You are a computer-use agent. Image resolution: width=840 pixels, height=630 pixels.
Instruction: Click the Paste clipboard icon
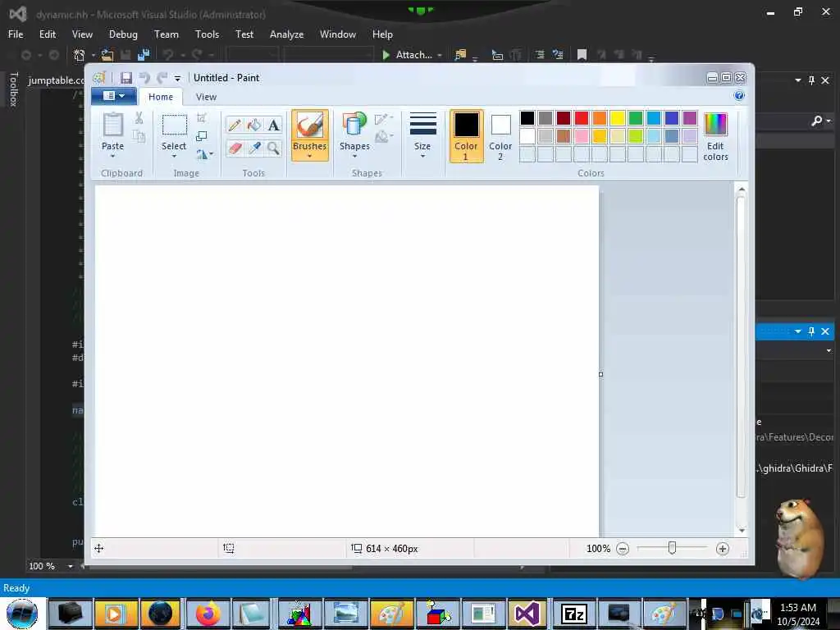(x=112, y=126)
